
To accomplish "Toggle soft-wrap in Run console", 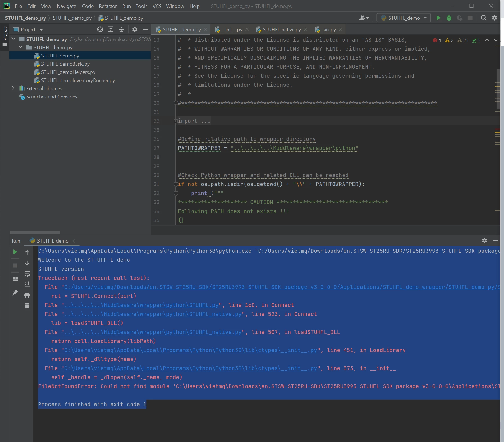I will coord(27,274).
